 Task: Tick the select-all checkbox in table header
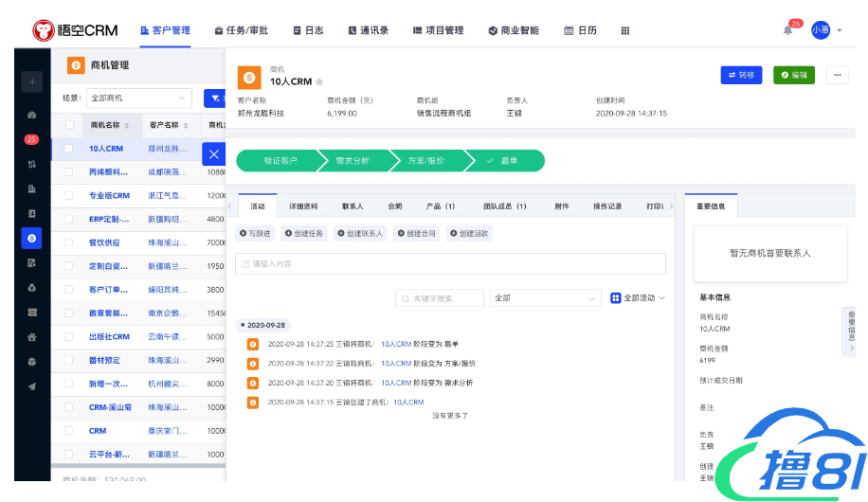[69, 125]
